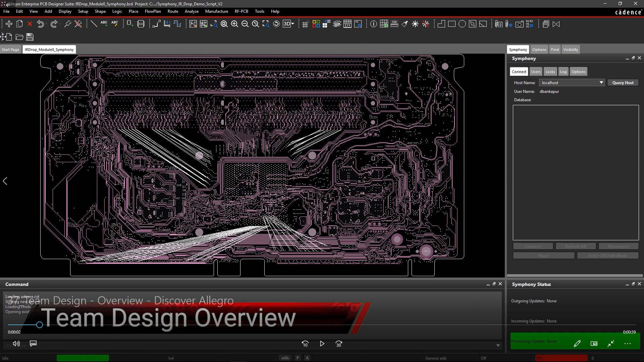Click the Copy tool icon
The image size is (644, 362).
click(19, 24)
